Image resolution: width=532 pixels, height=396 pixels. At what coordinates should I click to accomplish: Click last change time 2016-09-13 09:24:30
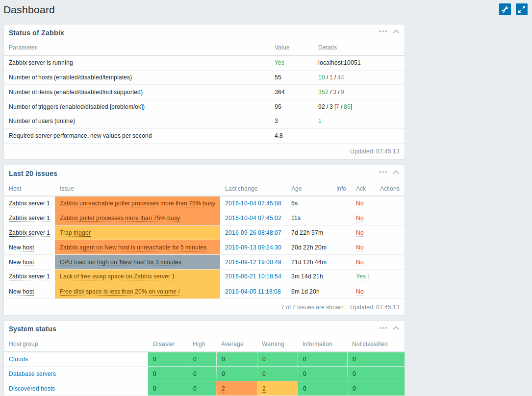253,247
